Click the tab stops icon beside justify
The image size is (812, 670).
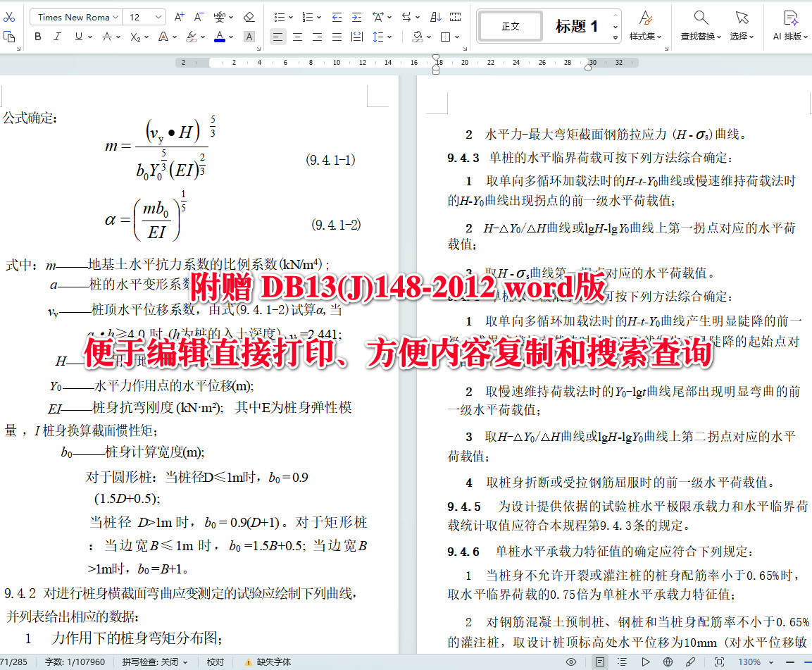[x=357, y=37]
